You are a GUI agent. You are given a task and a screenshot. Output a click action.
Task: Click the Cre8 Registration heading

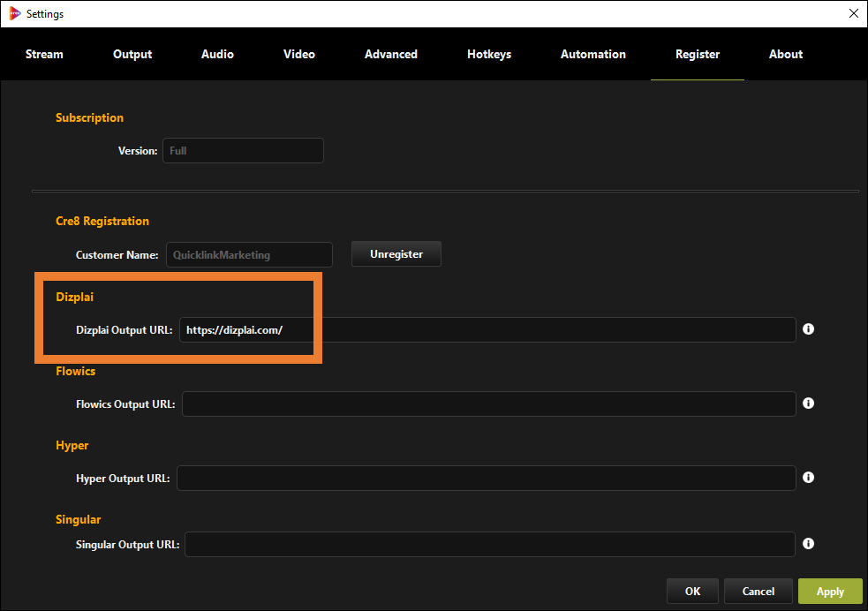[x=102, y=222]
